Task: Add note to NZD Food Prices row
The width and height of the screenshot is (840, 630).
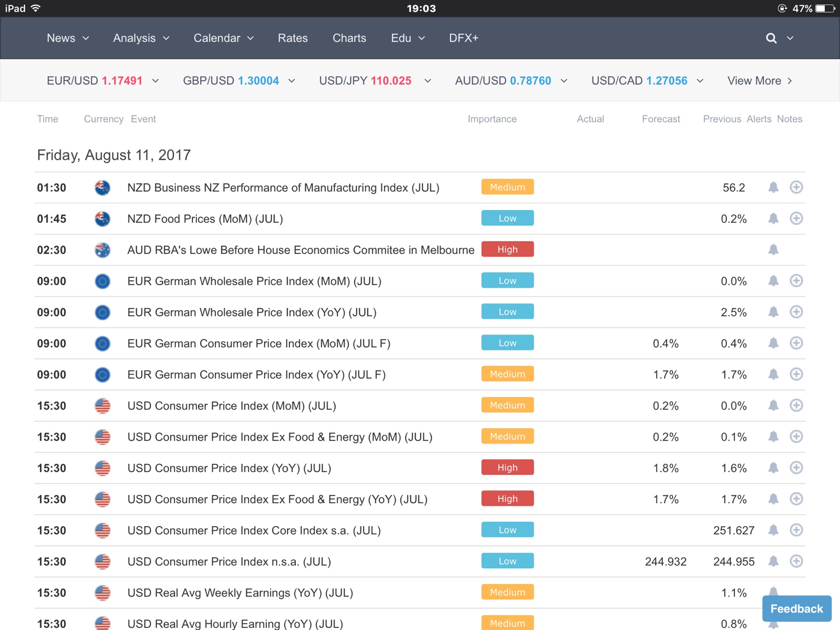Action: pos(796,219)
